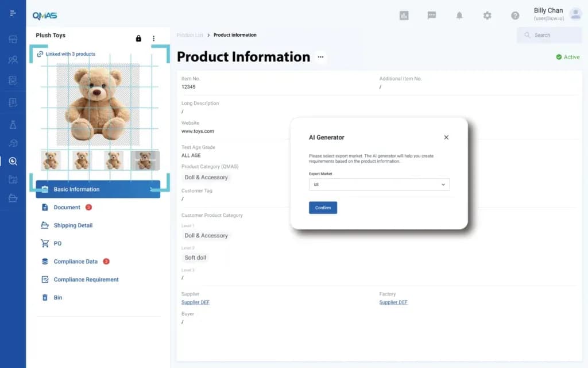The width and height of the screenshot is (588, 368).
Task: Open the store icon in left sidebar
Action: [x=13, y=39]
